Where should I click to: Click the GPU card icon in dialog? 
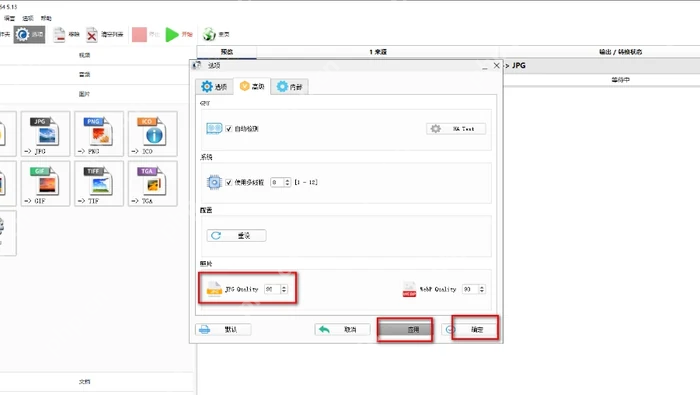214,129
